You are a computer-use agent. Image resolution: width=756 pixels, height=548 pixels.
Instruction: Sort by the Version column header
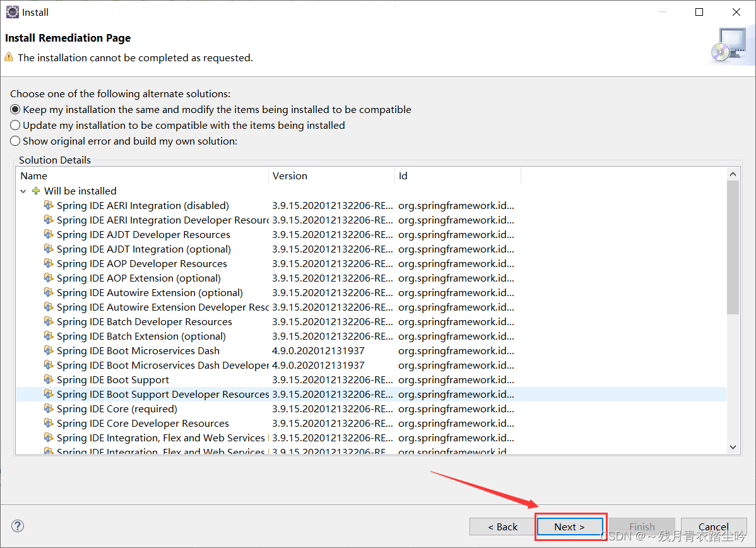(332, 176)
